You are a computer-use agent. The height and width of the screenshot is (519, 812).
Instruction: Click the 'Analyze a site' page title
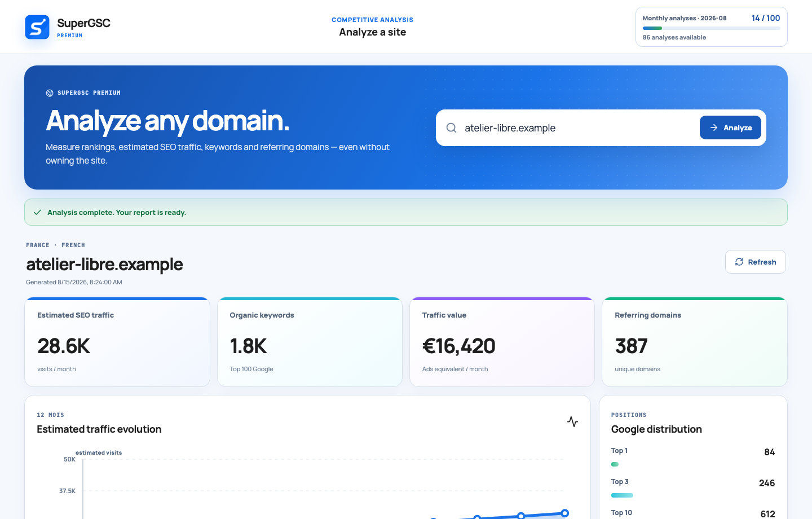(373, 32)
